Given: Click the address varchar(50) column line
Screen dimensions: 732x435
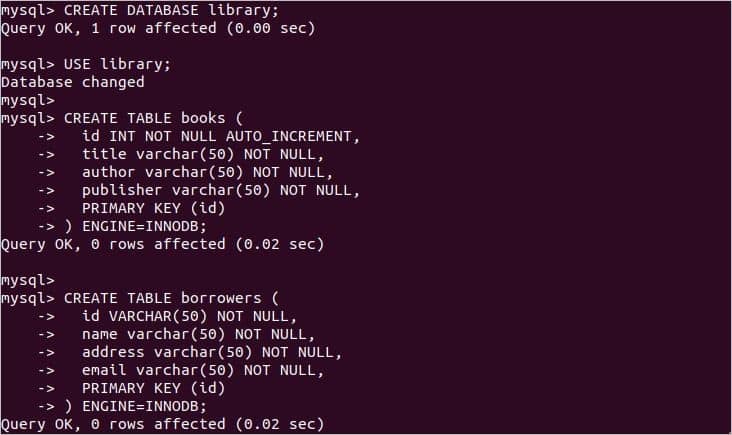Looking at the screenshot, I should coord(212,352).
